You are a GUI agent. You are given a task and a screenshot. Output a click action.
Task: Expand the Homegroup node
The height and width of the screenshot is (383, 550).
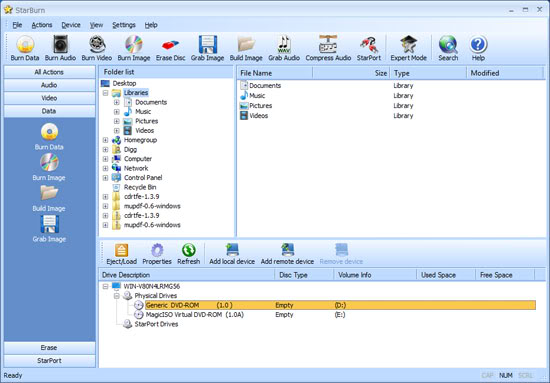tap(105, 140)
